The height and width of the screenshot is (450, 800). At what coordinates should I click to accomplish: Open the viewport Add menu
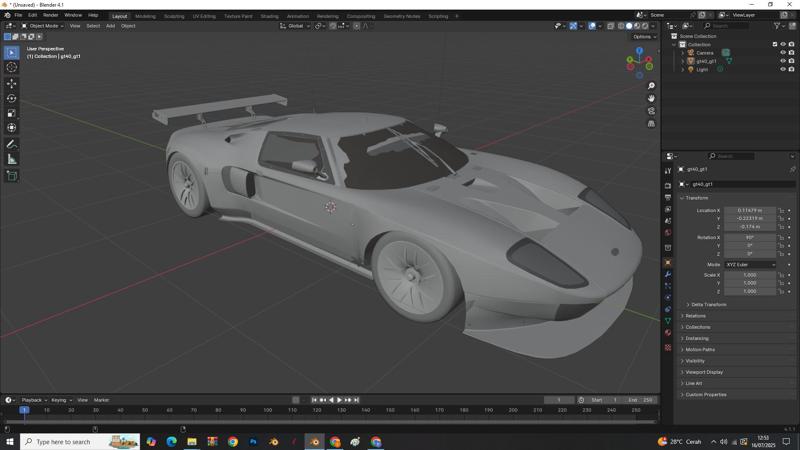pos(110,26)
